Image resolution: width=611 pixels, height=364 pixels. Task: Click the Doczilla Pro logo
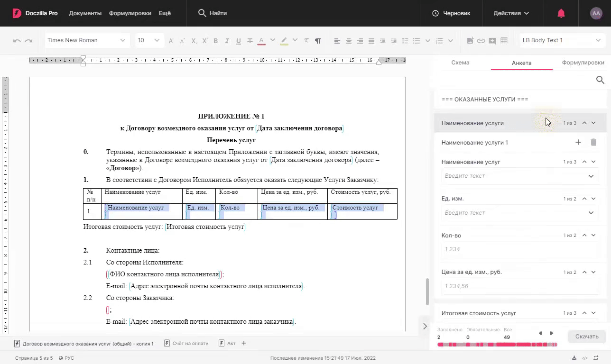(35, 13)
